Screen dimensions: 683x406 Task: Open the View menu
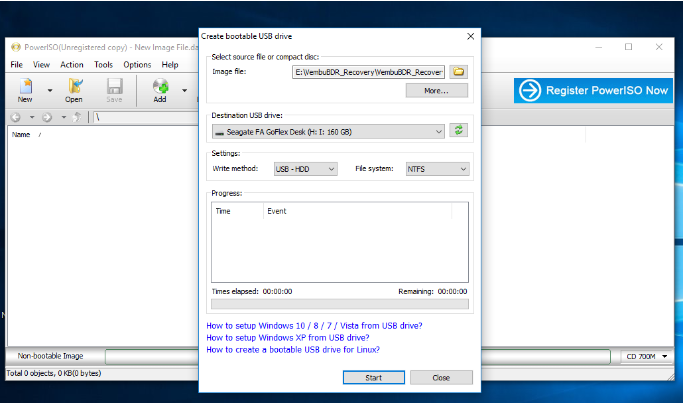pyautogui.click(x=41, y=64)
